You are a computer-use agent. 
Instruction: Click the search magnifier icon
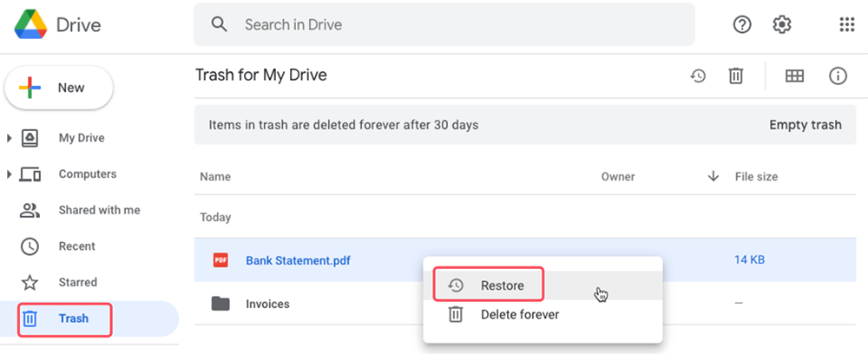pos(220,24)
